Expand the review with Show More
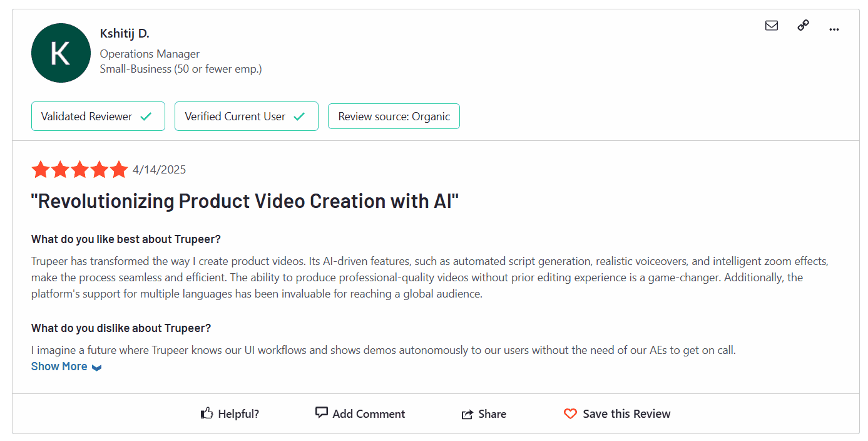Viewport: 868px width, 441px height. click(x=59, y=366)
